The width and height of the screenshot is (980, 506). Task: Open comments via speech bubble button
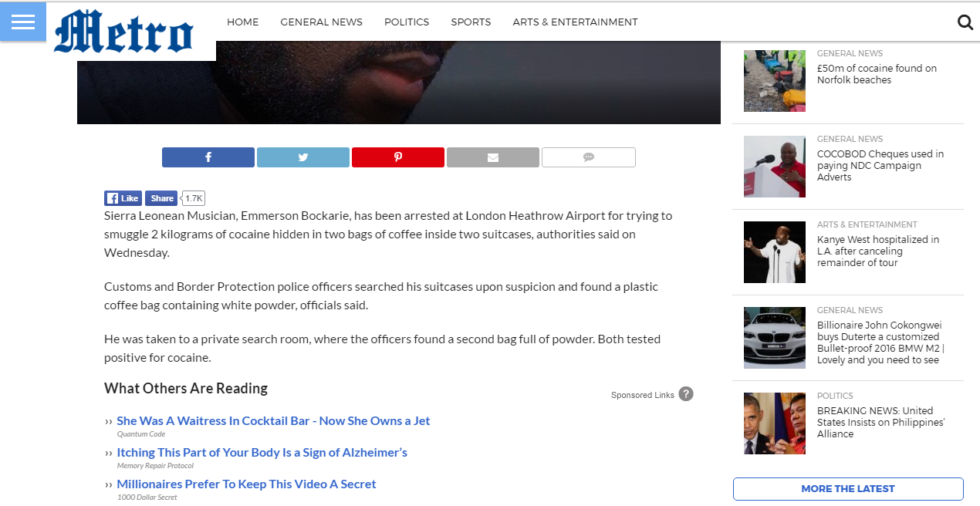click(588, 157)
